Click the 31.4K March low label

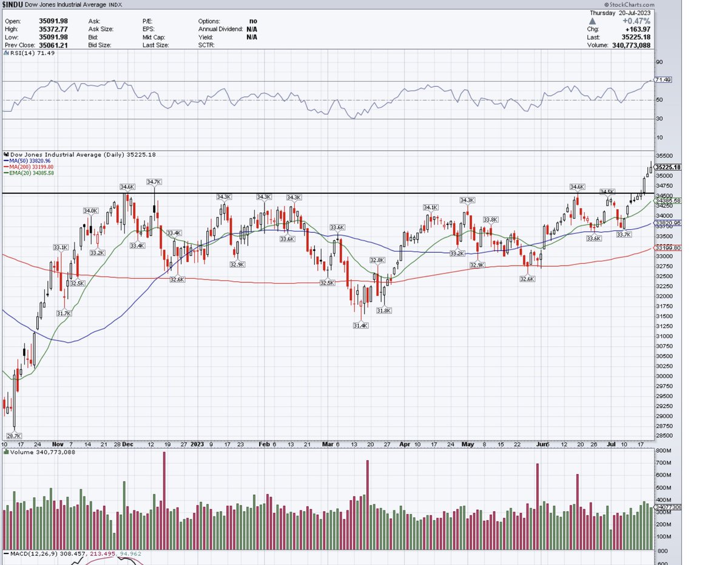coord(360,326)
